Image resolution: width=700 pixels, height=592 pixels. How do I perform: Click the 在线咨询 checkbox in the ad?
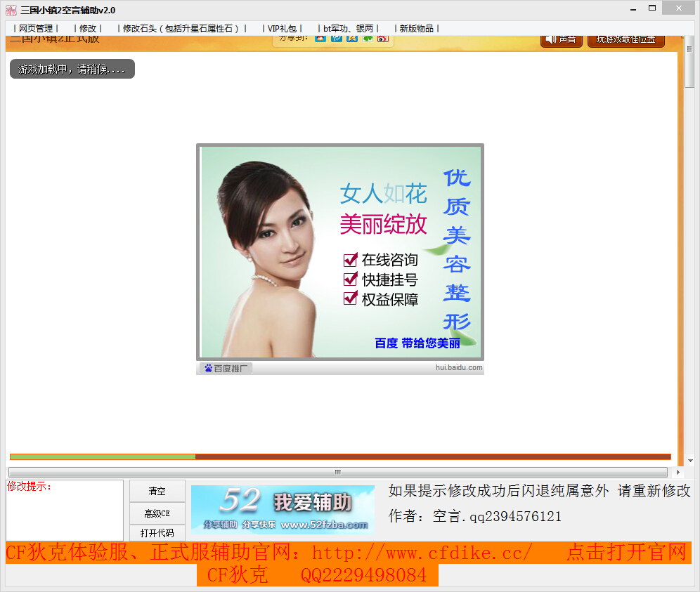351,259
